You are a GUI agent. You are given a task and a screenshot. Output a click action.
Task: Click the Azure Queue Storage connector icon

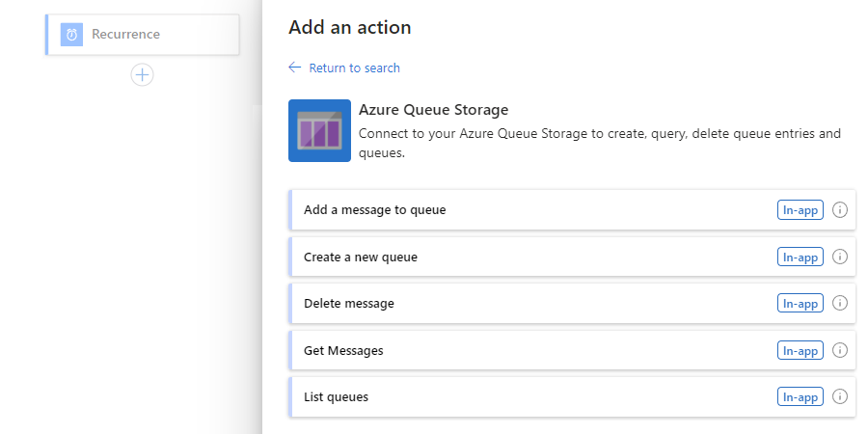pos(319,130)
